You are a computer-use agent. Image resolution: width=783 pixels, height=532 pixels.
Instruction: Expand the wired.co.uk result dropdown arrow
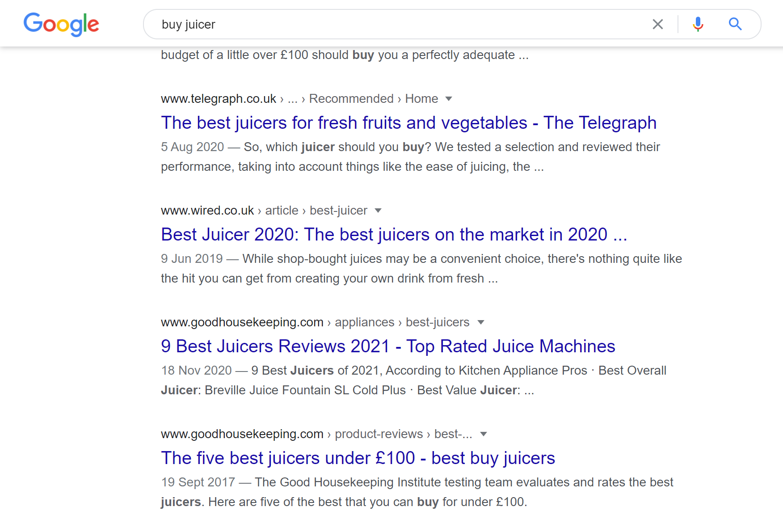378,211
